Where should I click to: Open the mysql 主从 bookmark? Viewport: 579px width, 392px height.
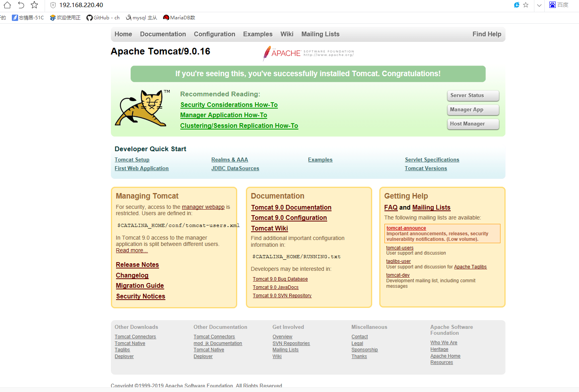(141, 18)
